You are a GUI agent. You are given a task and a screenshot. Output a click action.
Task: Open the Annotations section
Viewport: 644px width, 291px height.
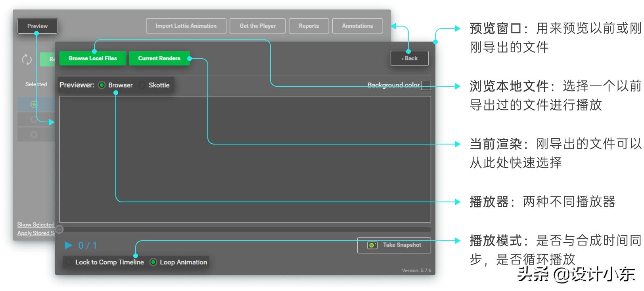[x=357, y=26]
